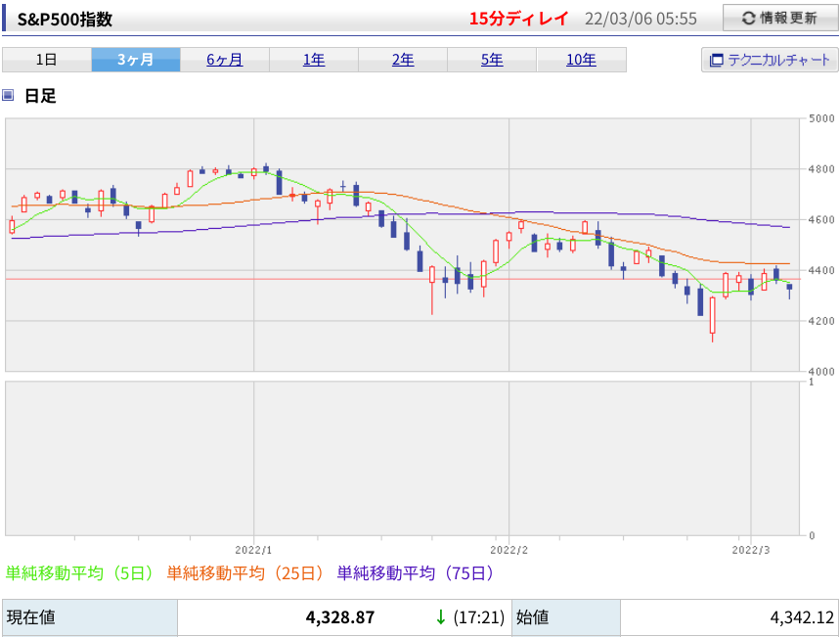
Task: Click the 単純移動平均（5日）legend label
Action: (79, 573)
